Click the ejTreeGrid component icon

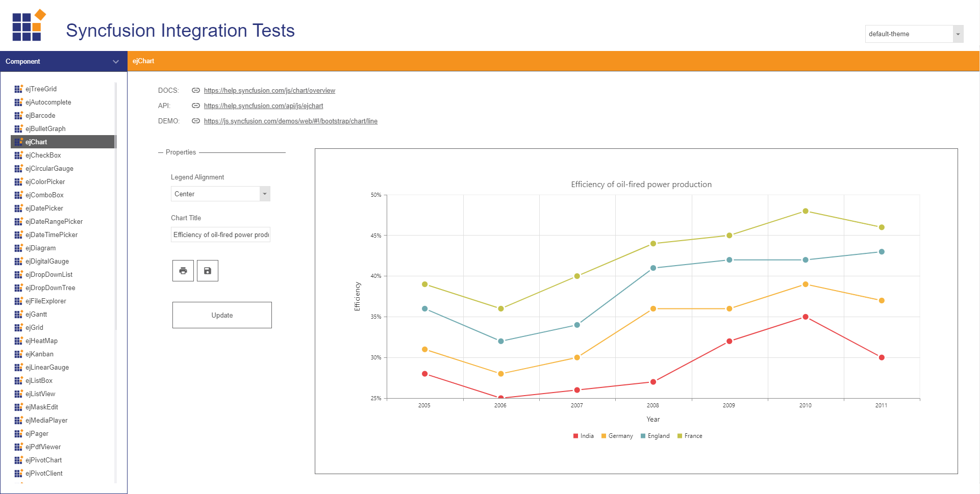(x=18, y=89)
